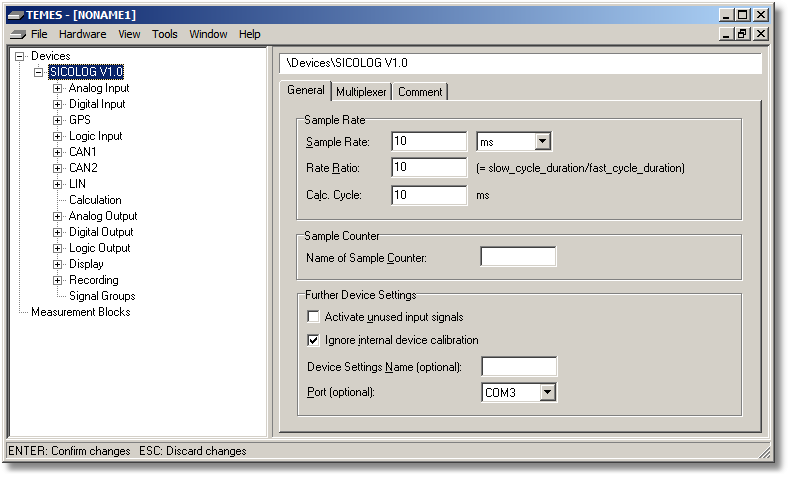Click the \Devices\SICOLOG V1.0 path field

coord(520,63)
